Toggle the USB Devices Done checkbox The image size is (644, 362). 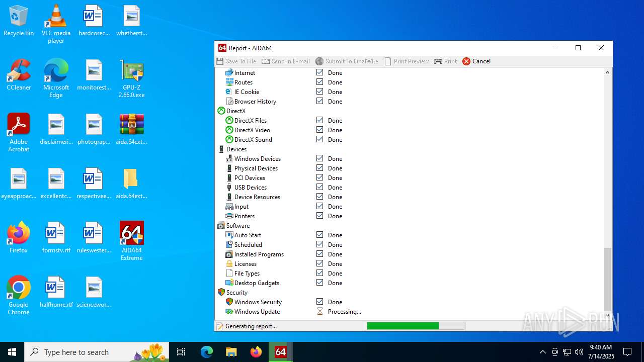pos(320,187)
